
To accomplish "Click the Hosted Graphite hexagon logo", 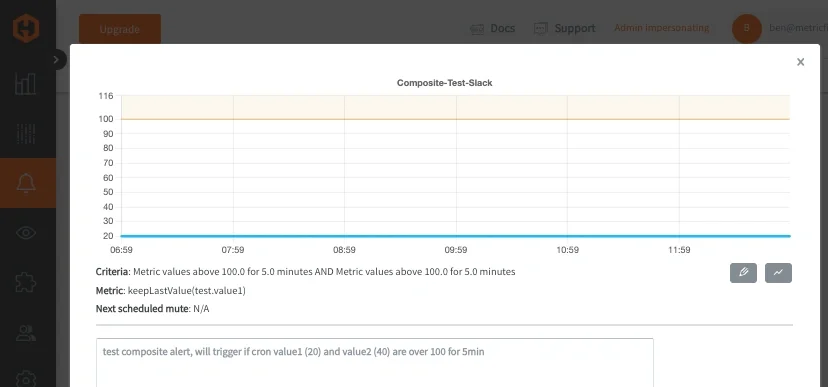I will point(25,29).
